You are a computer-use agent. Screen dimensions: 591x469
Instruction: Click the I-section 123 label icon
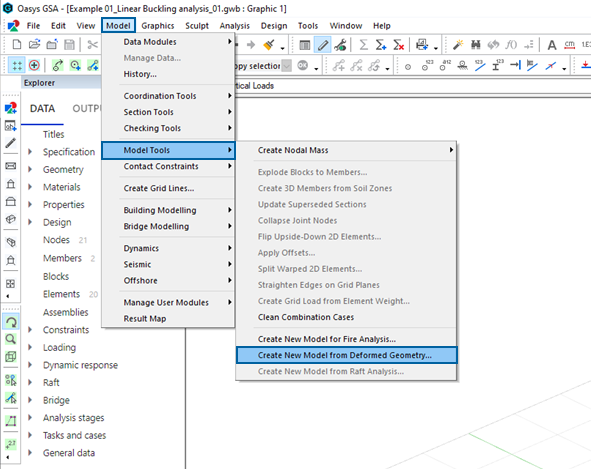(498, 65)
